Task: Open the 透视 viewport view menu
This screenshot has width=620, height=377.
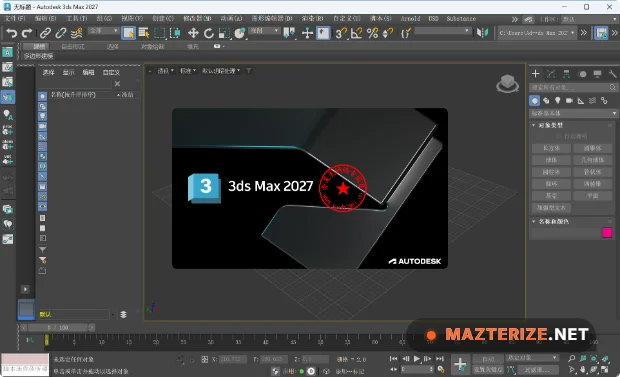Action: [165, 71]
